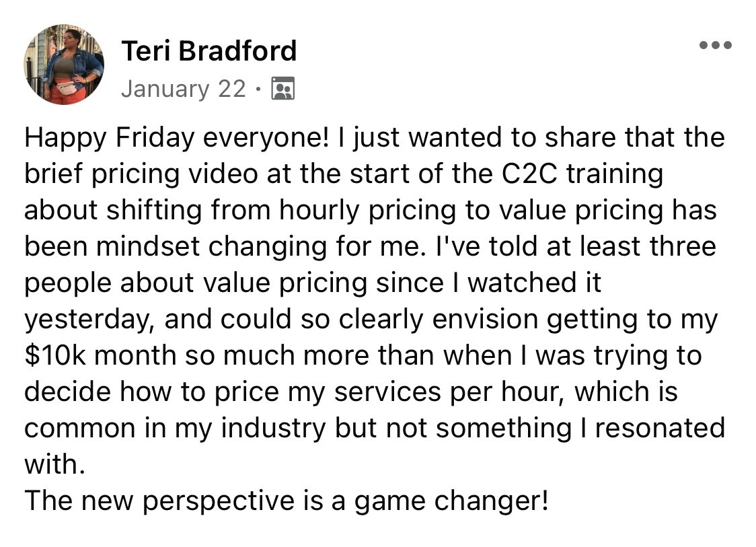Click the words "brief pricing video"
Image resolution: width=756 pixels, height=547 pixels.
[x=141, y=174]
